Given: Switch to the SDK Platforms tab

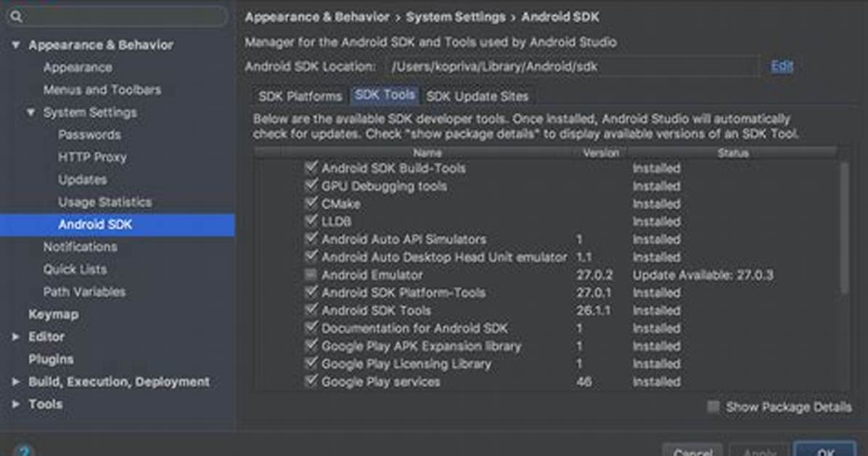Looking at the screenshot, I should [300, 97].
